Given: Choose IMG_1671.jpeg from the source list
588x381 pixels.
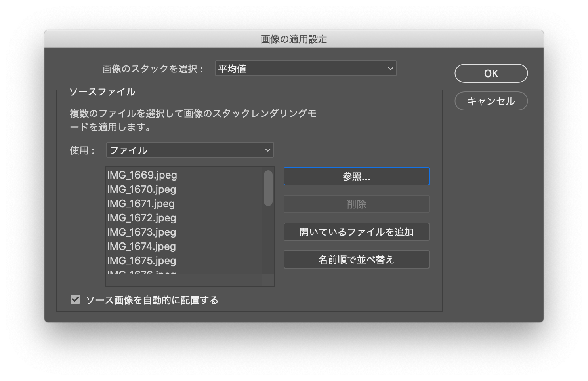Looking at the screenshot, I should tap(141, 204).
